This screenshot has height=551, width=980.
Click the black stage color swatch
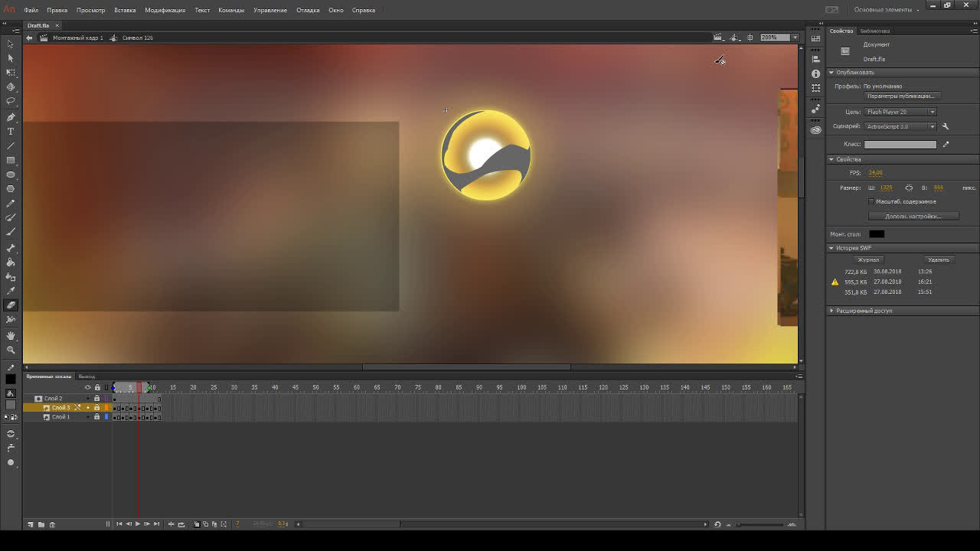point(877,234)
